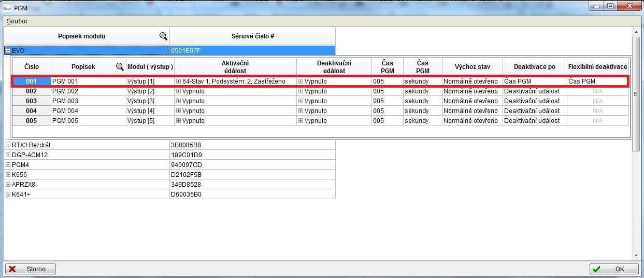Collapse the EVO module tree node

(x=8, y=51)
